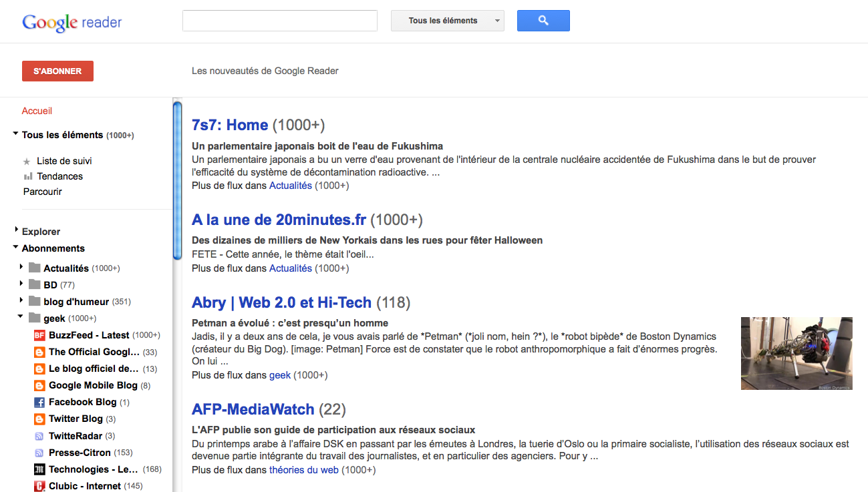Click the star icon beside Liste de suivi

click(27, 161)
